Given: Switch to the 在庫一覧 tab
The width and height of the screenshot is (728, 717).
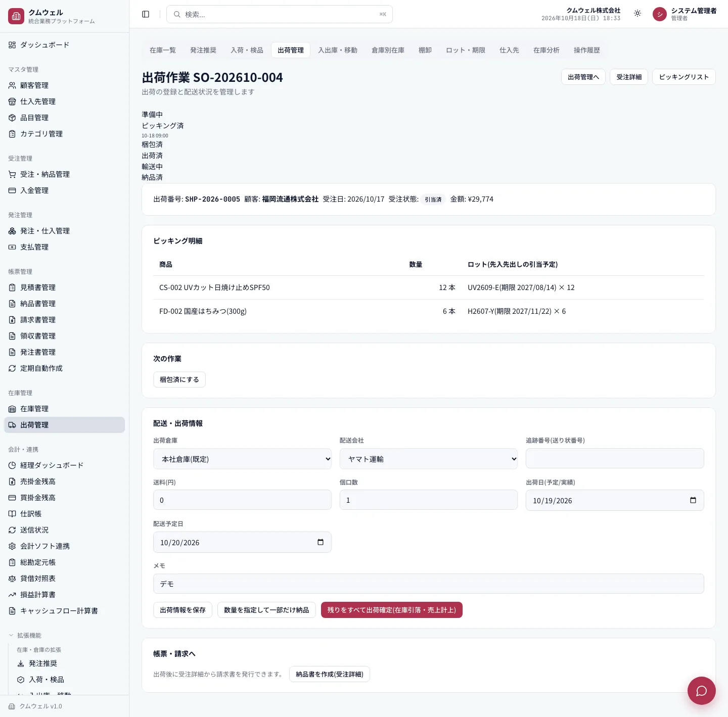Looking at the screenshot, I should pos(163,50).
